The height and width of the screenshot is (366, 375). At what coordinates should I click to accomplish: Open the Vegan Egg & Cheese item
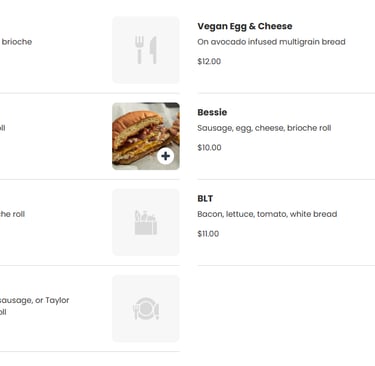pos(245,26)
